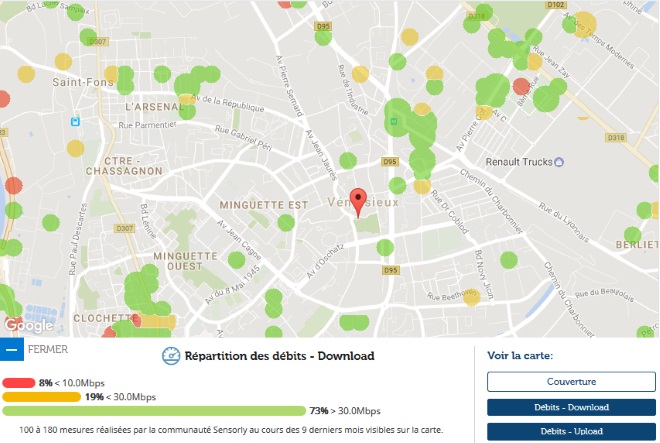Screen dimensions: 660x443
Task: Click the blue transit station icon near Saint-Fons
Action: pos(74,122)
